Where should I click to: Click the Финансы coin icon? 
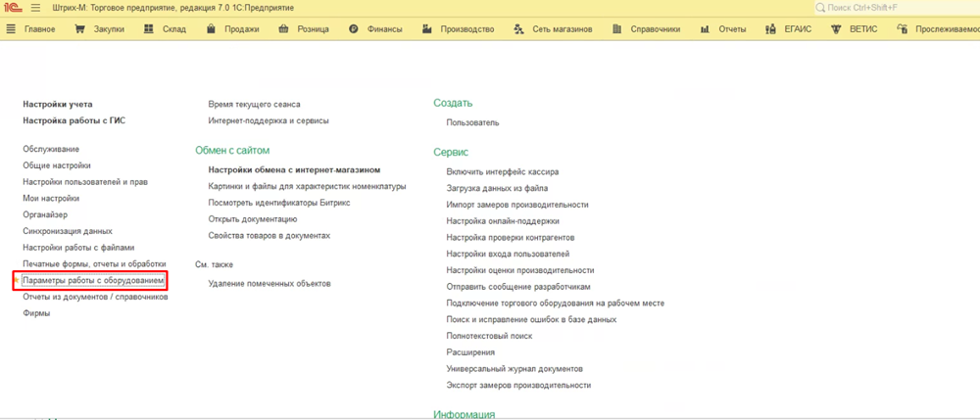click(x=354, y=29)
